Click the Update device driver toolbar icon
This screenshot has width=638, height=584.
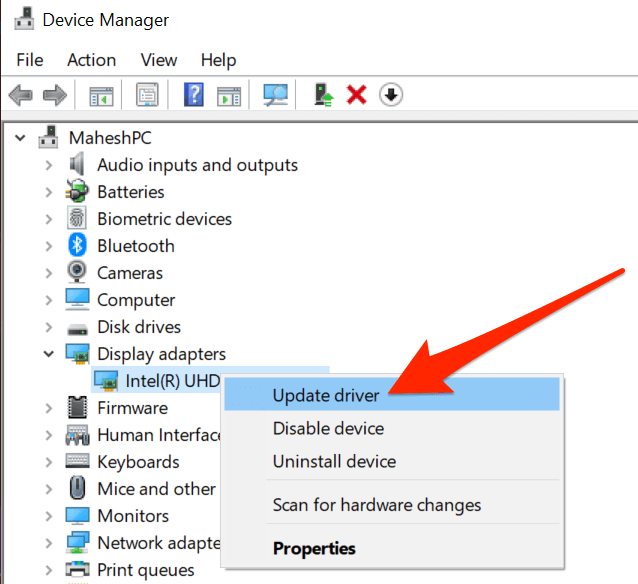pos(323,95)
